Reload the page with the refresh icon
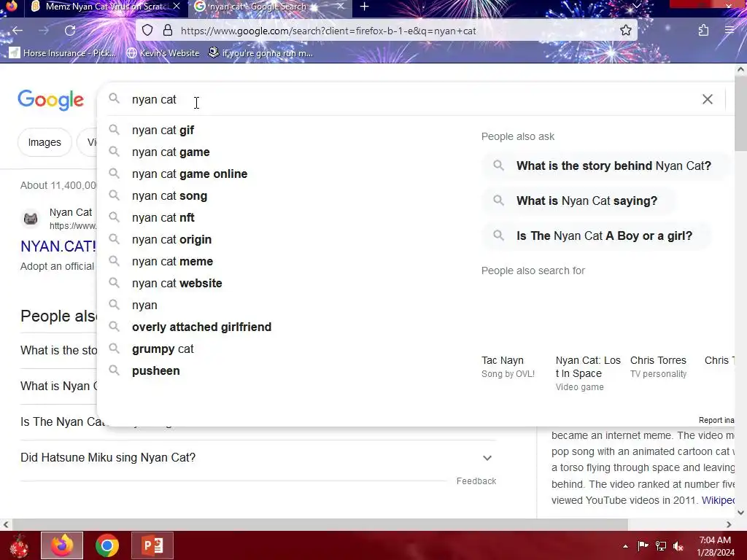The width and height of the screenshot is (747, 560). (70, 31)
